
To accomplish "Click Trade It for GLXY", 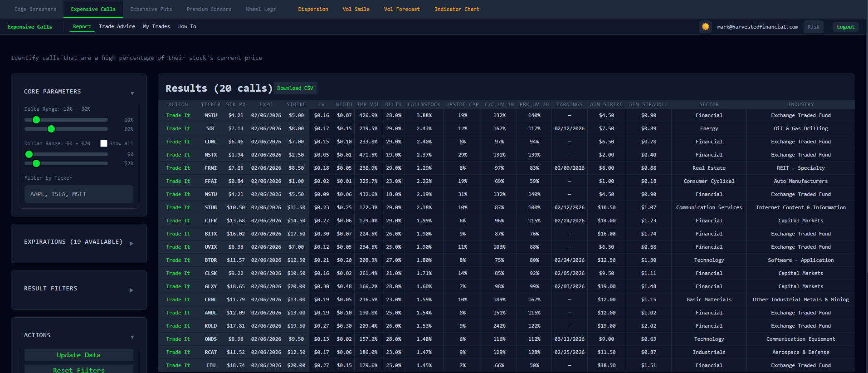I will pyautogui.click(x=178, y=286).
